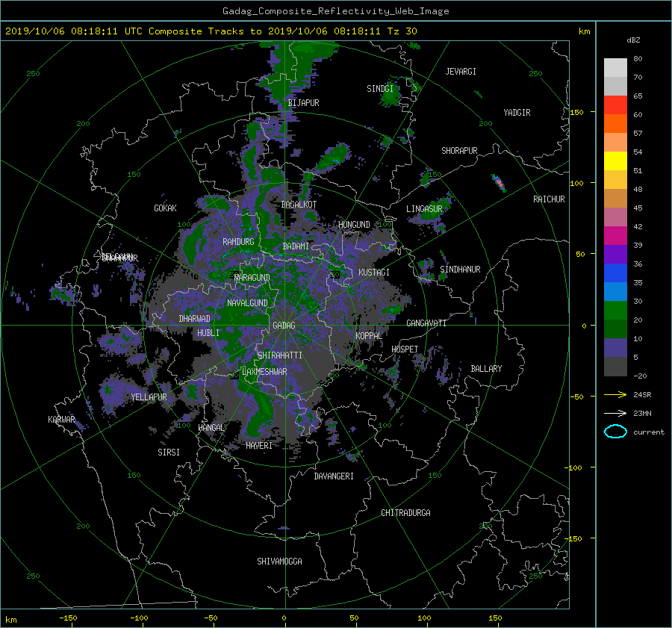Click the SINDGI town label
Viewport: 672px width, 628px height.
pos(380,89)
